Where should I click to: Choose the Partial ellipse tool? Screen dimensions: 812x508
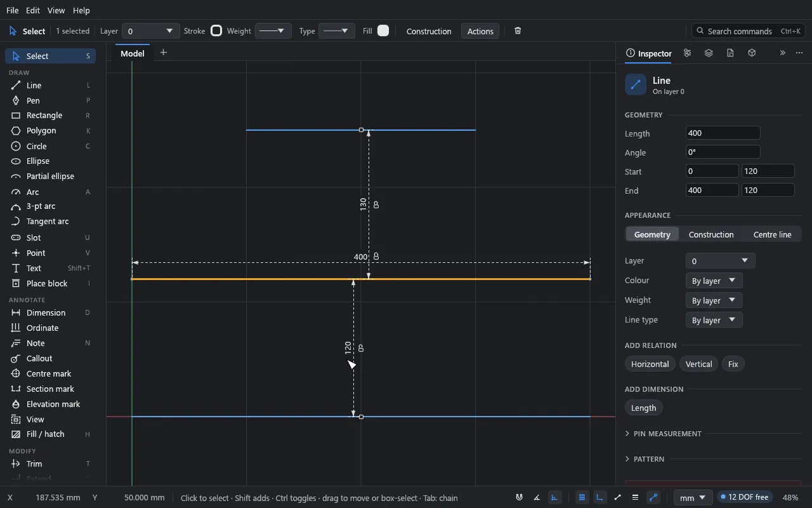click(51, 177)
